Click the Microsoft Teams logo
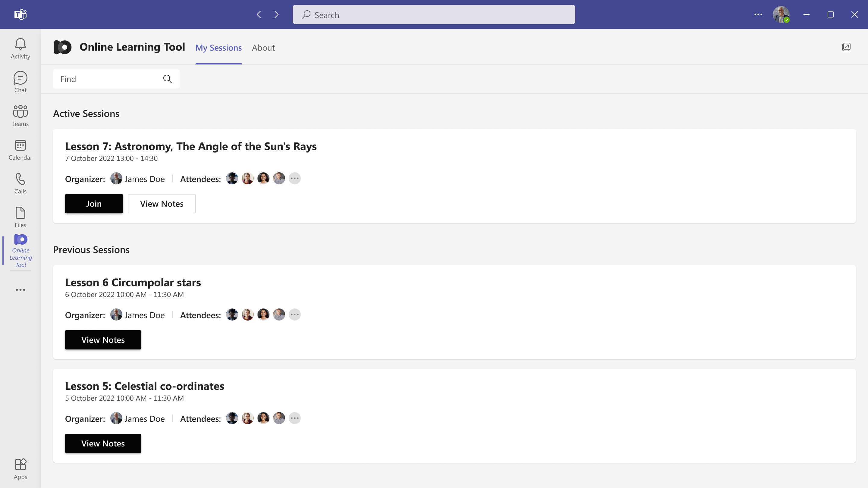868x488 pixels. point(20,14)
